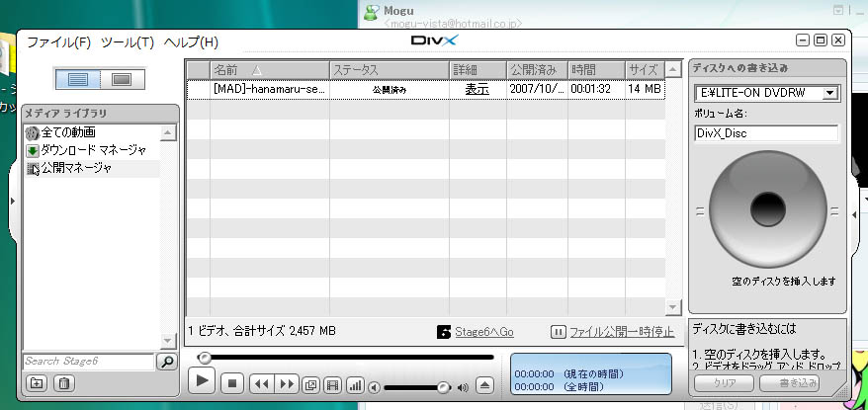The width and height of the screenshot is (868, 410).
Task: Click the Search Stage6 input field
Action: [x=89, y=362]
